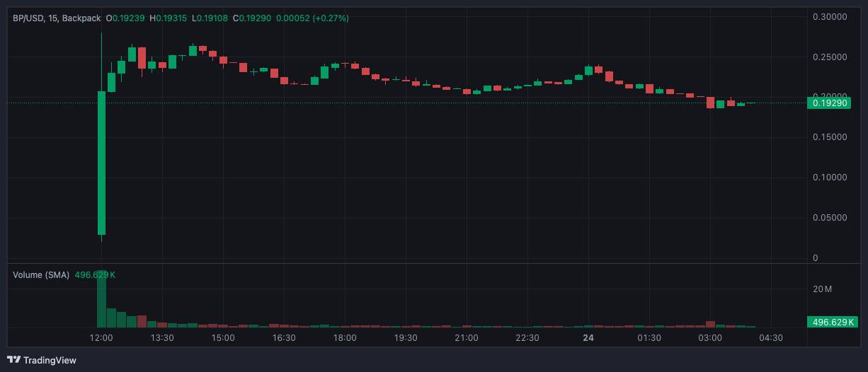868x372 pixels.
Task: Click the 0.30000 price scale label
Action: (x=829, y=16)
